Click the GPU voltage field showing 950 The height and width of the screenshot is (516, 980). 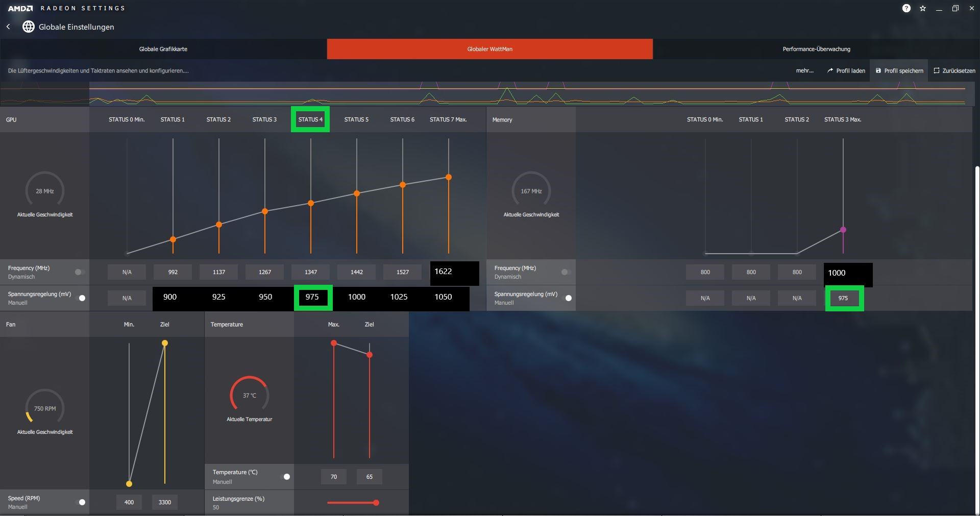coord(265,297)
